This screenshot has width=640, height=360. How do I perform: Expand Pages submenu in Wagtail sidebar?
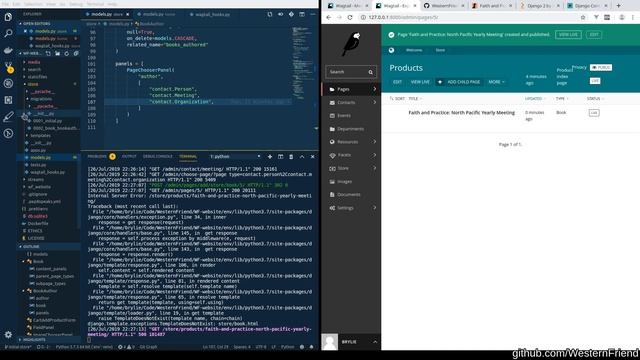click(x=375, y=89)
